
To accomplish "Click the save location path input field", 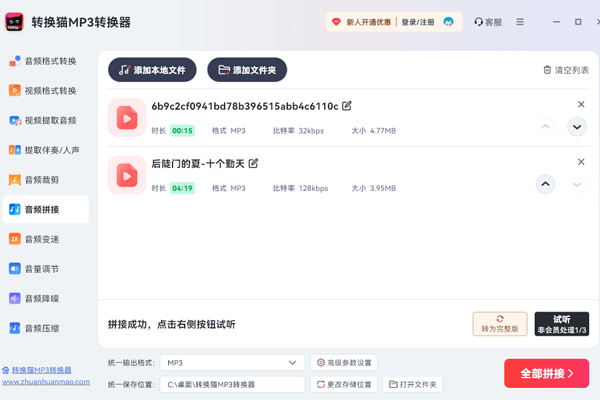I will coord(232,384).
